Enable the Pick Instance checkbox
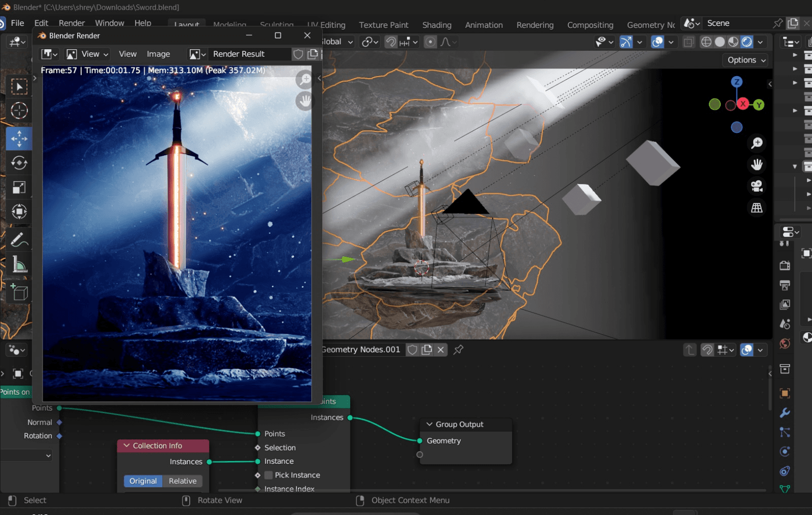Viewport: 812px width, 515px height. (269, 475)
